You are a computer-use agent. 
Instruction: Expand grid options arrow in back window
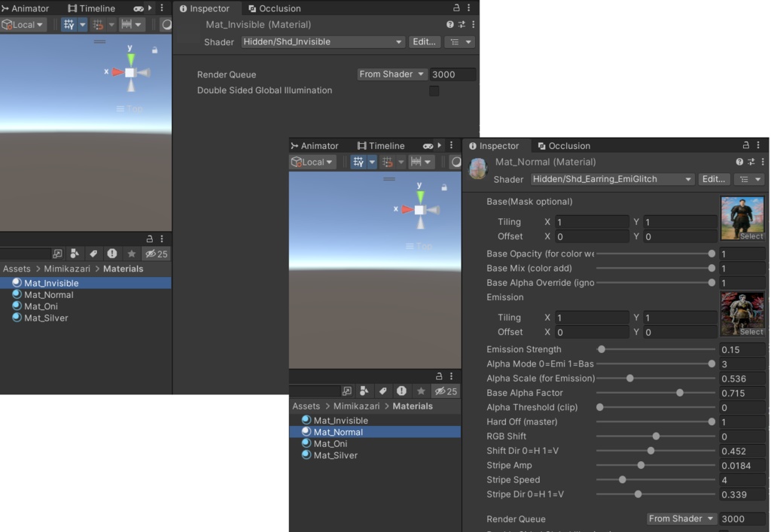tap(83, 25)
